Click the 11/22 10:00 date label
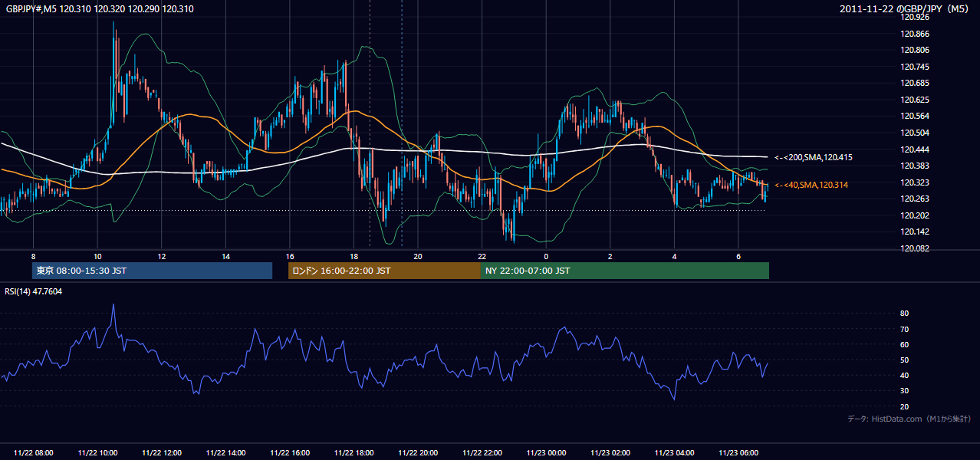This screenshot has height=460, width=980. (97, 453)
